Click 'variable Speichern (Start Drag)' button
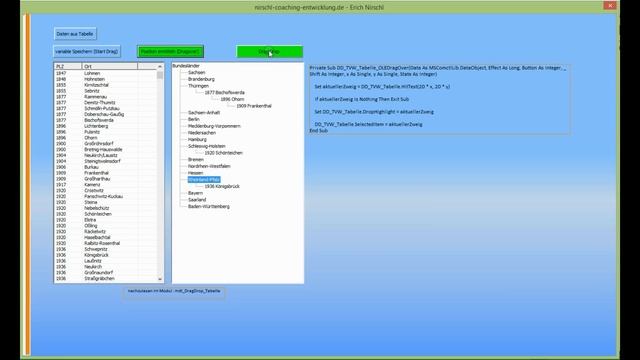The width and height of the screenshot is (640, 360). point(87,51)
